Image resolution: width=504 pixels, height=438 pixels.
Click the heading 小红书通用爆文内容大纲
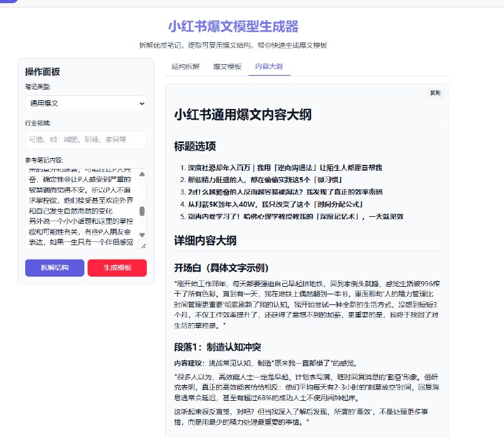pos(243,115)
